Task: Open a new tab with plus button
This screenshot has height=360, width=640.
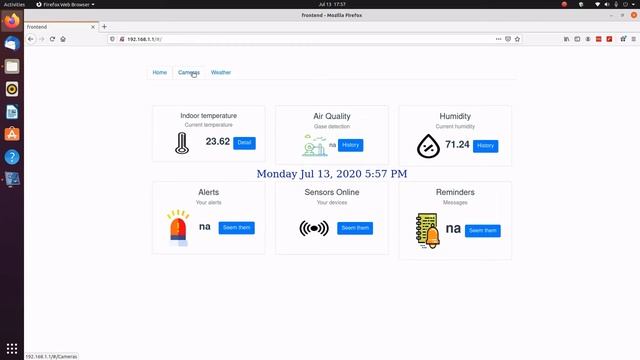Action: point(104,27)
